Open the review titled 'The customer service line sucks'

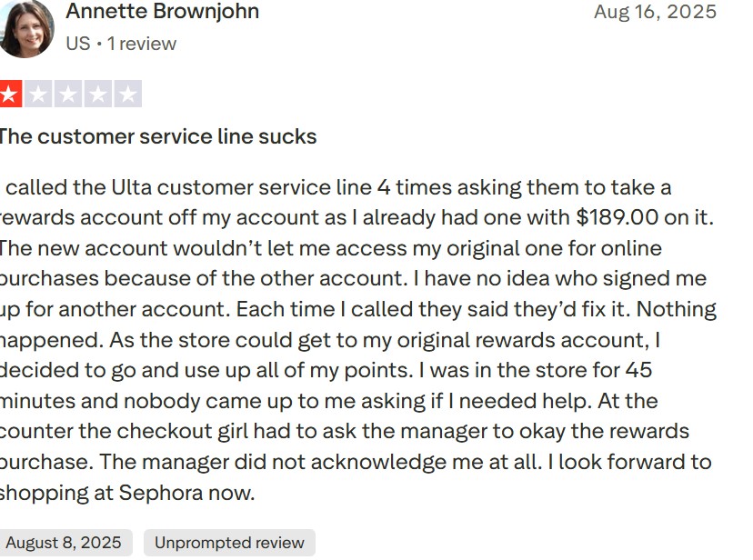tap(156, 136)
